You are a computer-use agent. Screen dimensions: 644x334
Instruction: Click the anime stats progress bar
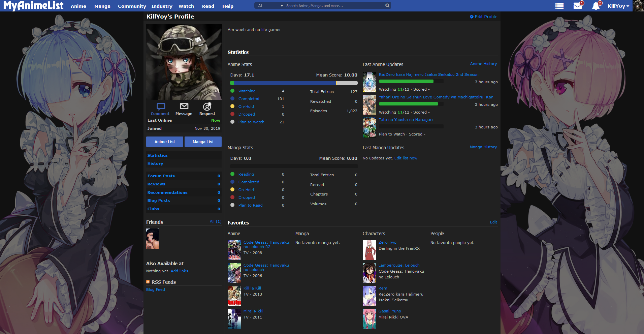(294, 83)
